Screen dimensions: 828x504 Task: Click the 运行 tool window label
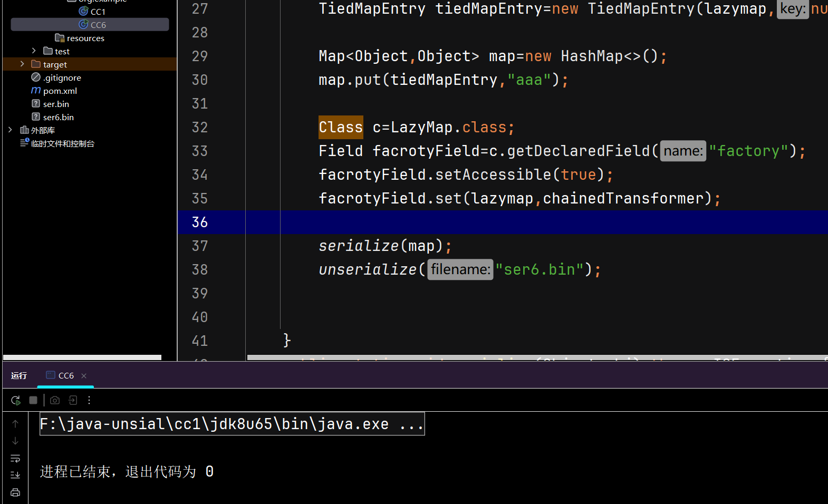click(19, 375)
